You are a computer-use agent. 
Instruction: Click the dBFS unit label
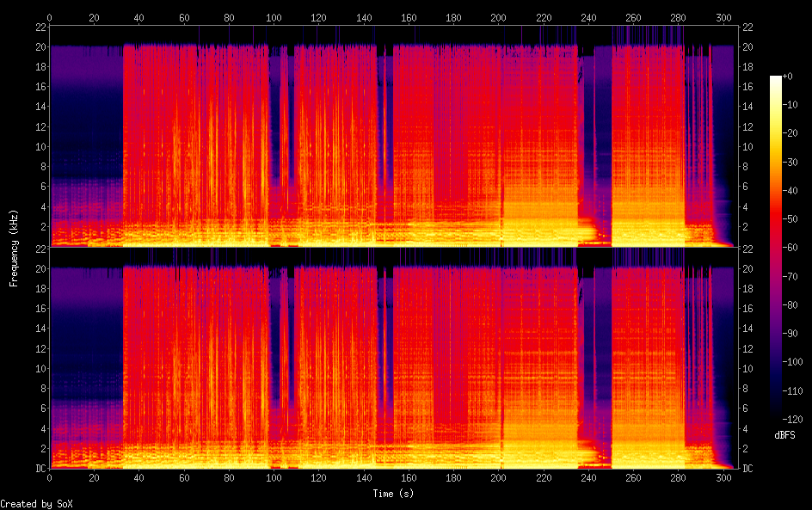(x=784, y=435)
